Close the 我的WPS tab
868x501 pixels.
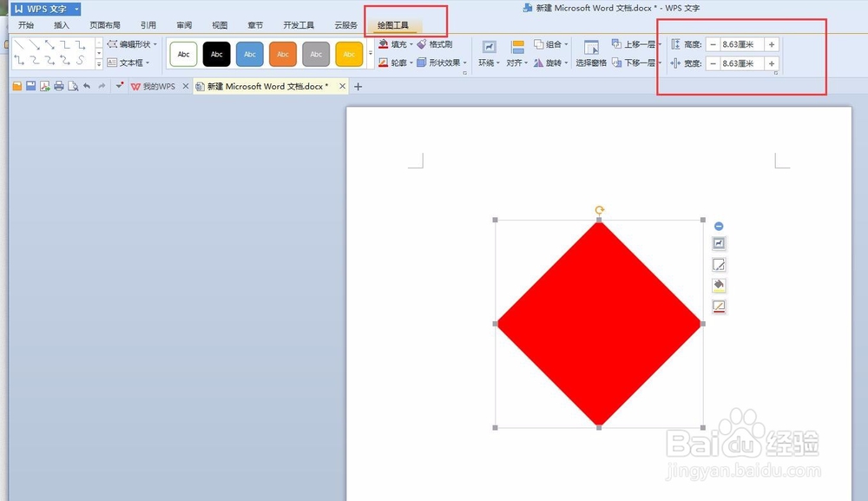pos(186,86)
